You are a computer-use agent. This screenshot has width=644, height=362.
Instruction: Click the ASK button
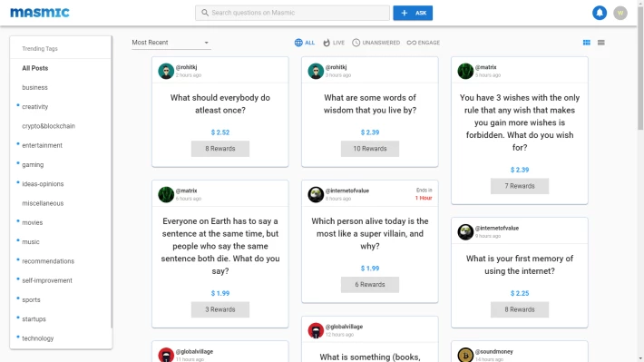tap(413, 13)
